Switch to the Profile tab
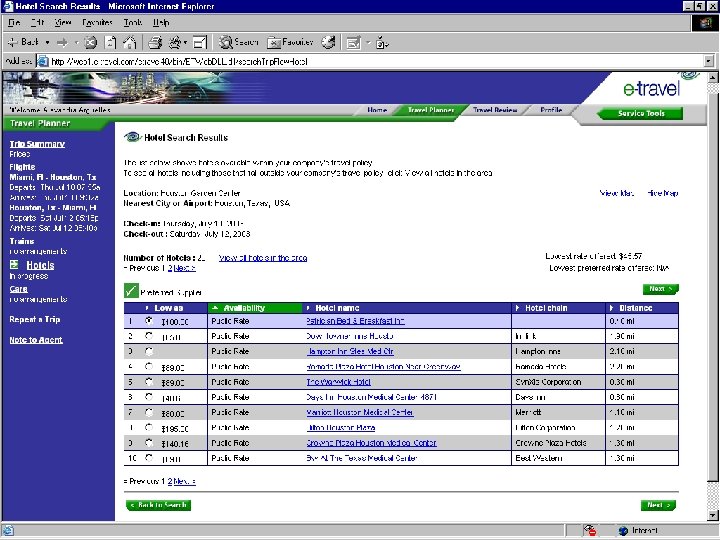Viewport: 720px width, 540px height. tap(551, 110)
